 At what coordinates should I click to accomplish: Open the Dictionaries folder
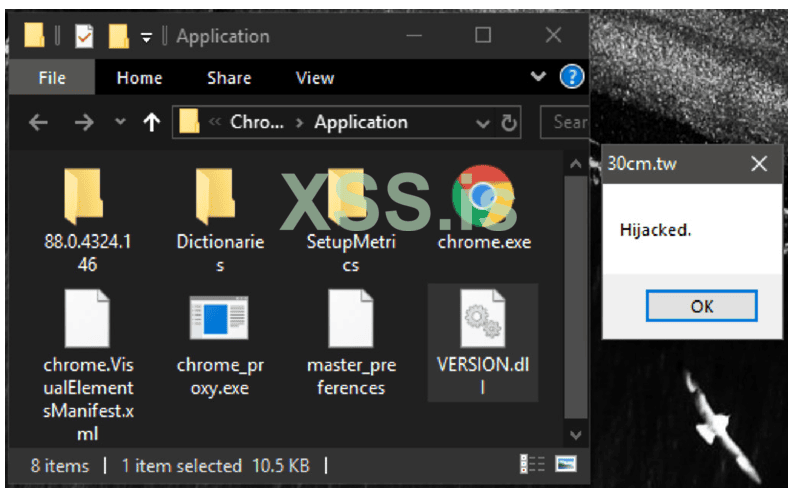coord(215,197)
